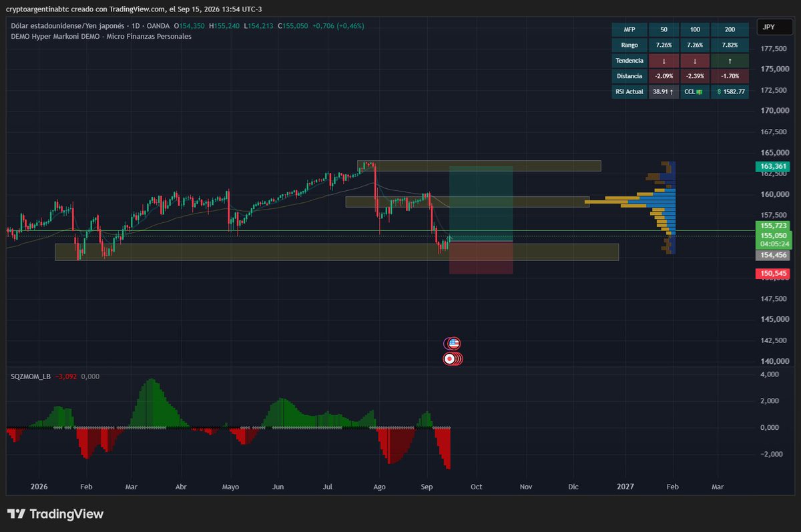Image resolution: width=801 pixels, height=532 pixels.
Task: Click the -2.39% distance cell
Action: click(x=695, y=76)
